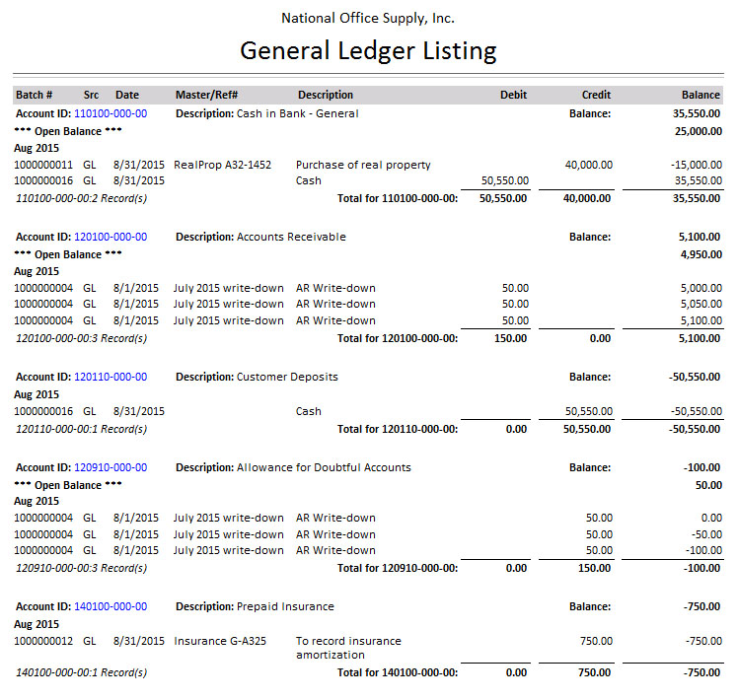The width and height of the screenshot is (737, 700).
Task: Select the Date column header
Action: pos(127,96)
